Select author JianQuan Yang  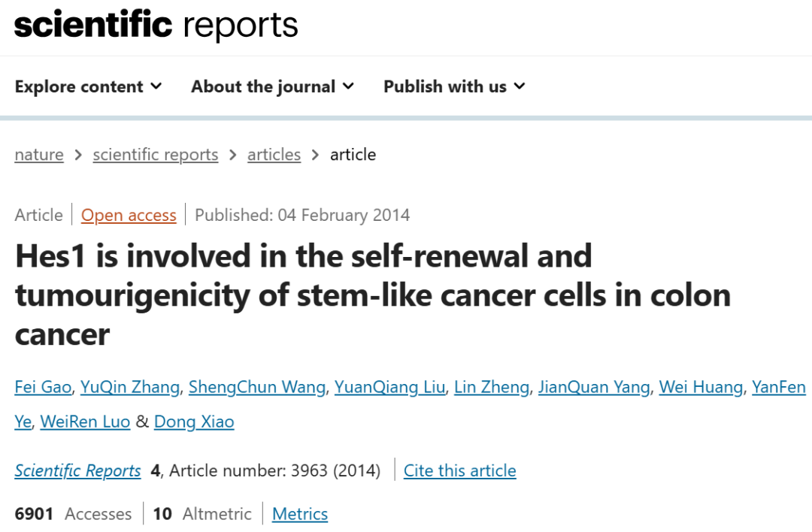pos(594,387)
